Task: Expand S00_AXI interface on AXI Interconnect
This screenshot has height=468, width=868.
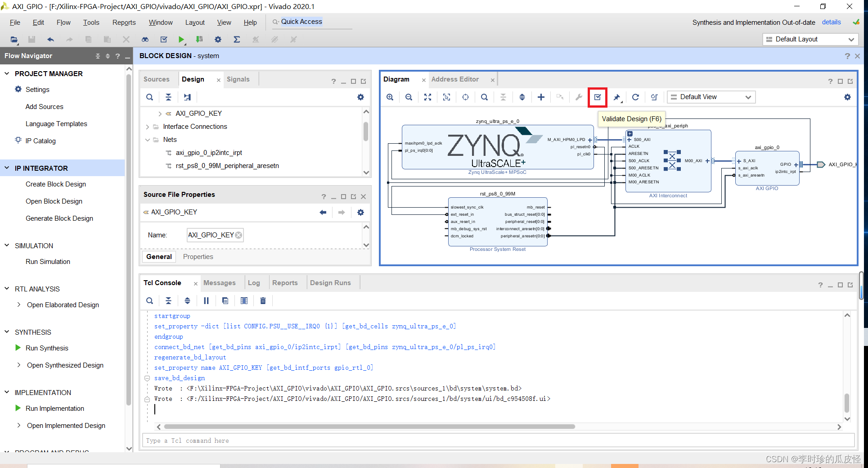Action: (629, 140)
